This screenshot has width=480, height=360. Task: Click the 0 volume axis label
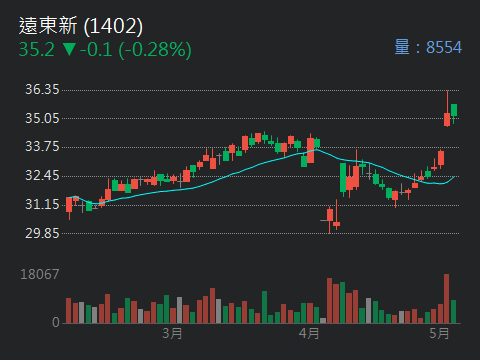pyautogui.click(x=56, y=322)
